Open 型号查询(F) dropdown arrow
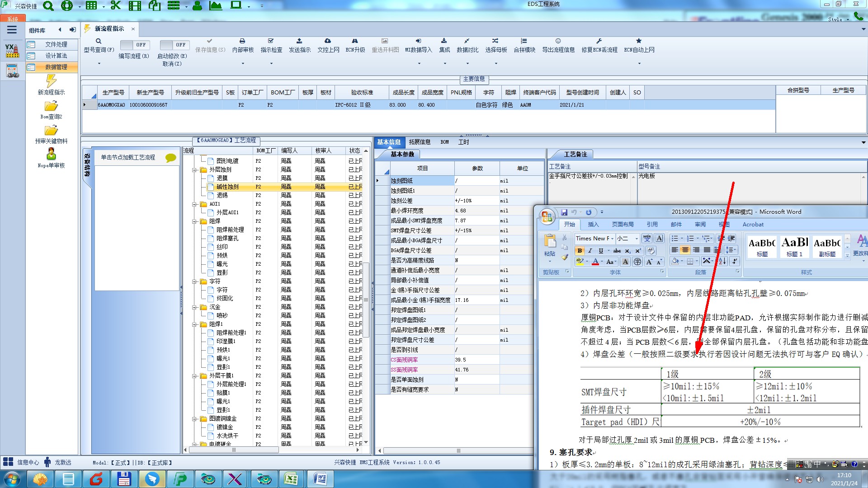The image size is (868, 488). click(99, 63)
